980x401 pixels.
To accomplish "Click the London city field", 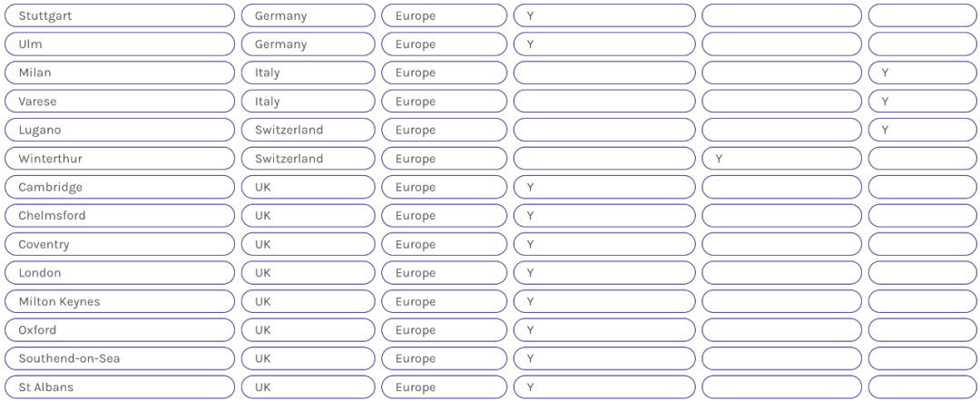I will 120,273.
